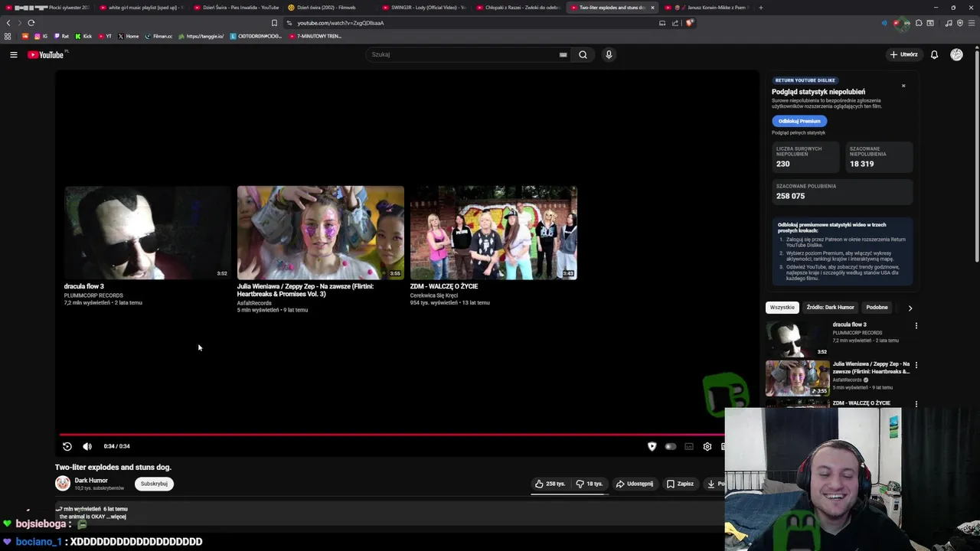Open the YouTube hamburger guide menu

(14, 54)
